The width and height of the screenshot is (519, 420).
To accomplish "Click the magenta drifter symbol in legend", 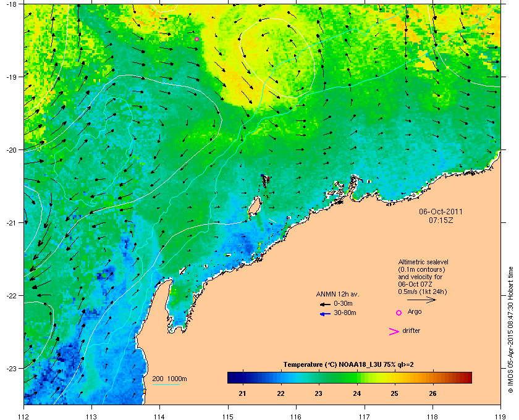I will point(394,332).
